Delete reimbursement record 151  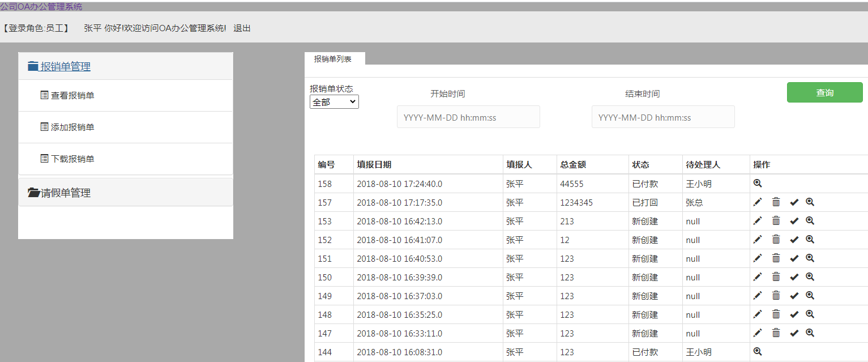coord(776,258)
